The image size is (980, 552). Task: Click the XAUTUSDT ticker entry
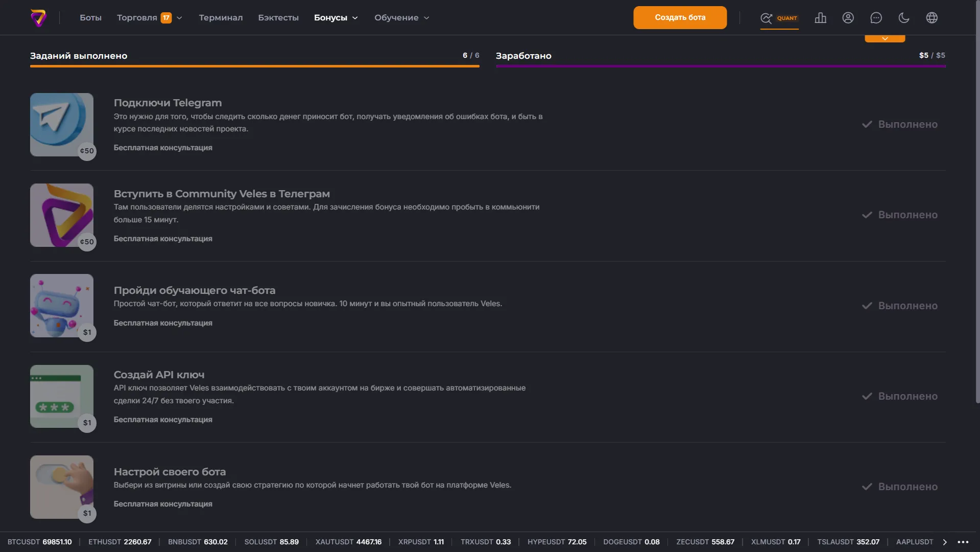click(348, 542)
